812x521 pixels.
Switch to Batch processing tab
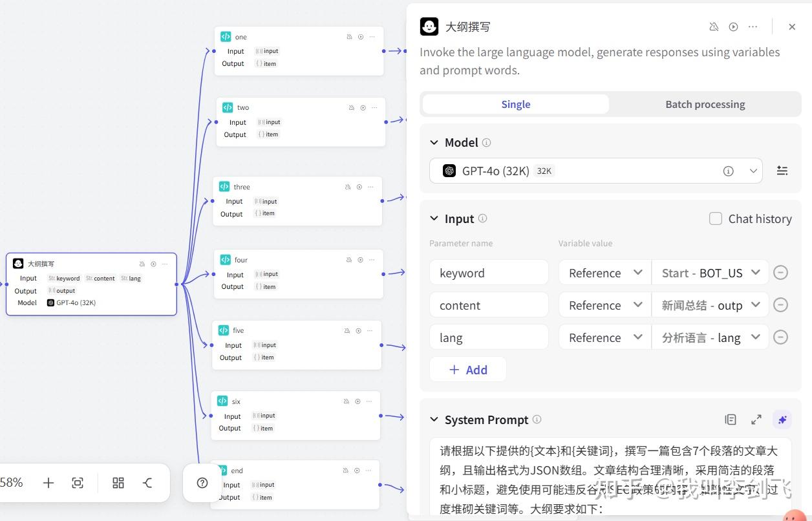pos(705,104)
